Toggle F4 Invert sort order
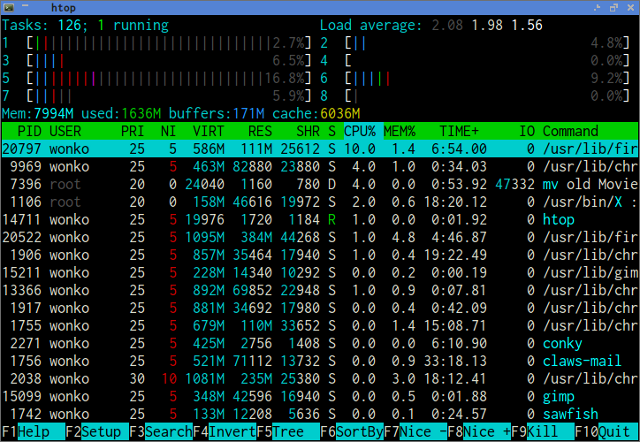 pos(224,432)
